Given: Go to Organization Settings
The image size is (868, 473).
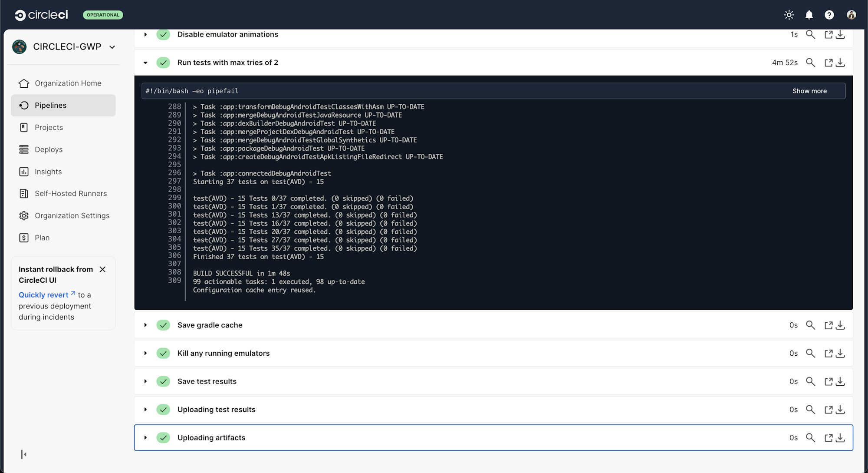Looking at the screenshot, I should (72, 215).
